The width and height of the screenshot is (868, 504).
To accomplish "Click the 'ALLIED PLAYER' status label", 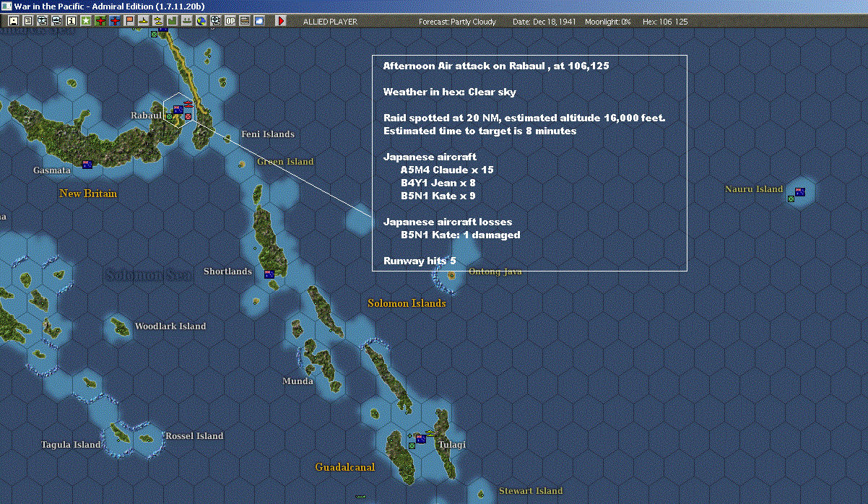I will pyautogui.click(x=330, y=22).
